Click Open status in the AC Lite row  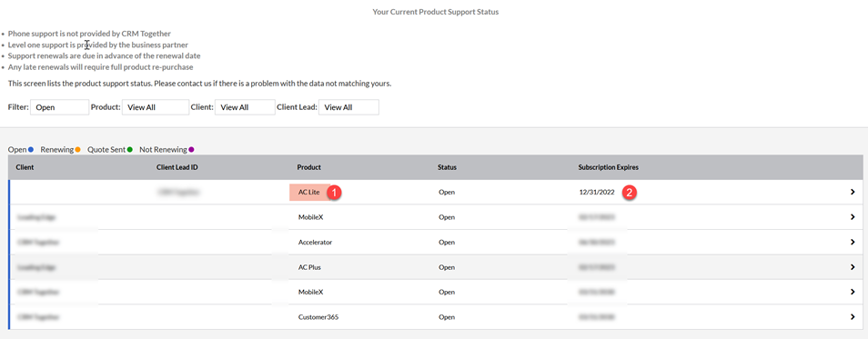(x=446, y=192)
